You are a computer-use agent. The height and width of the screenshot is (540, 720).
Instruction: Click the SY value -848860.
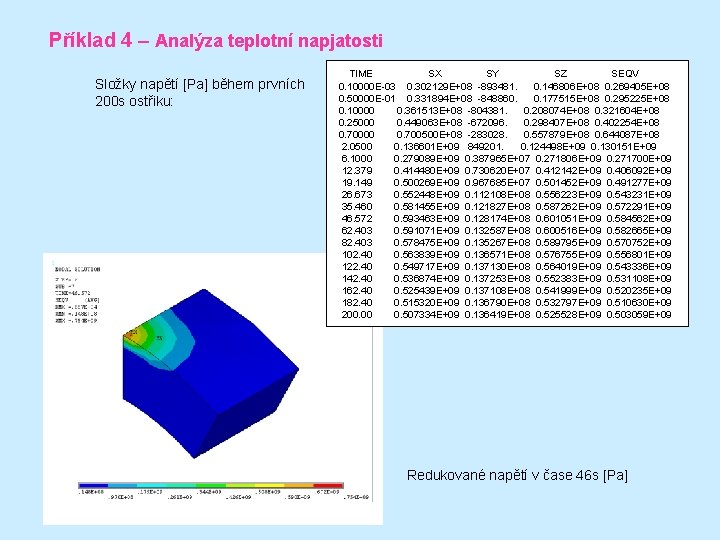pyautogui.click(x=497, y=98)
